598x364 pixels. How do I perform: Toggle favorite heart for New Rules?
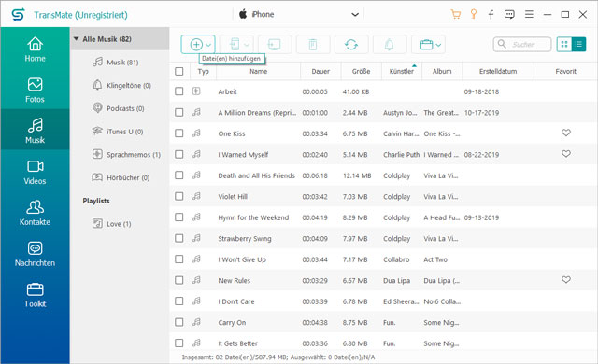(566, 279)
